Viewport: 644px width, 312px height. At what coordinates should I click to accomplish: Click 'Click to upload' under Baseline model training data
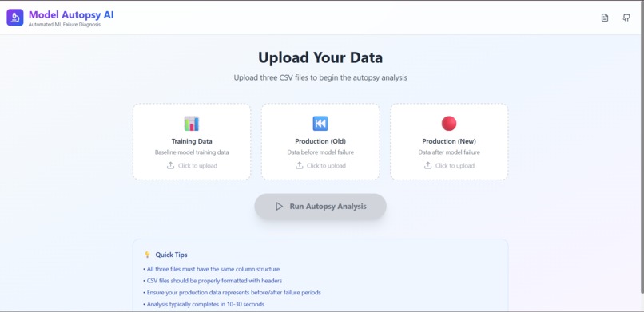pos(197,166)
